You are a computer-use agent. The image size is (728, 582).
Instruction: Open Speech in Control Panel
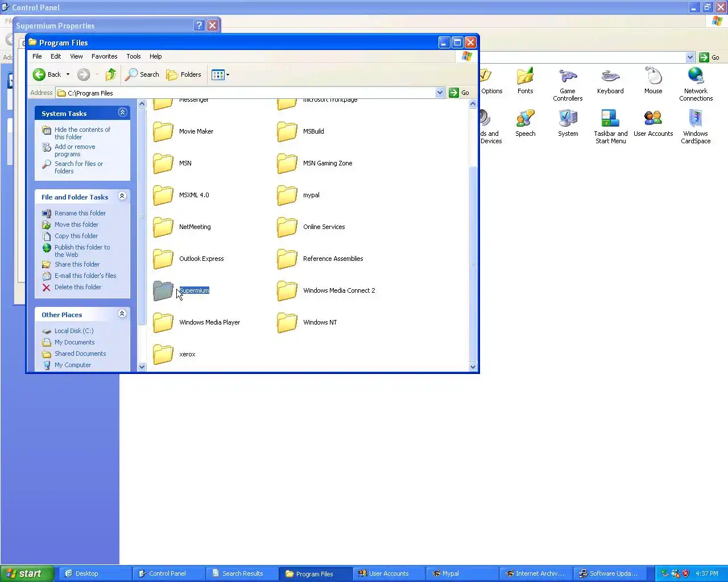click(x=525, y=123)
